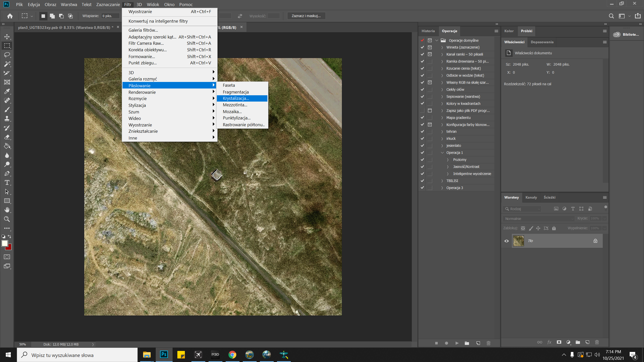
Task: Click the Zaznacz i maskuj button
Action: coord(306,16)
